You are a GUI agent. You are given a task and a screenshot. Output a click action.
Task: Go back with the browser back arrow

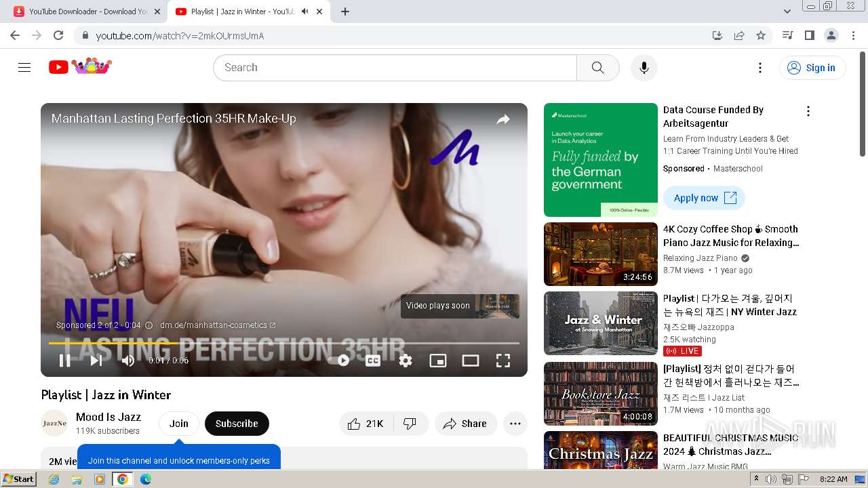click(x=15, y=35)
